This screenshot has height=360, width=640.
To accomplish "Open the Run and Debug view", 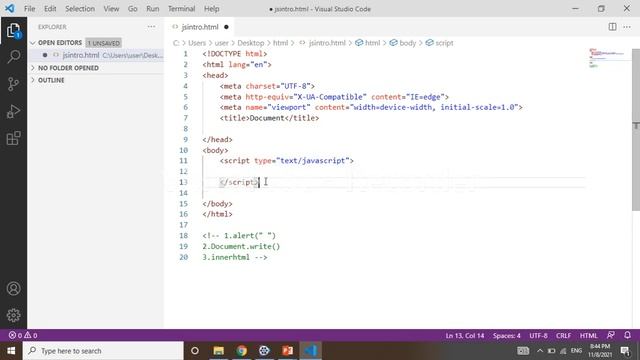I will click(x=13, y=111).
